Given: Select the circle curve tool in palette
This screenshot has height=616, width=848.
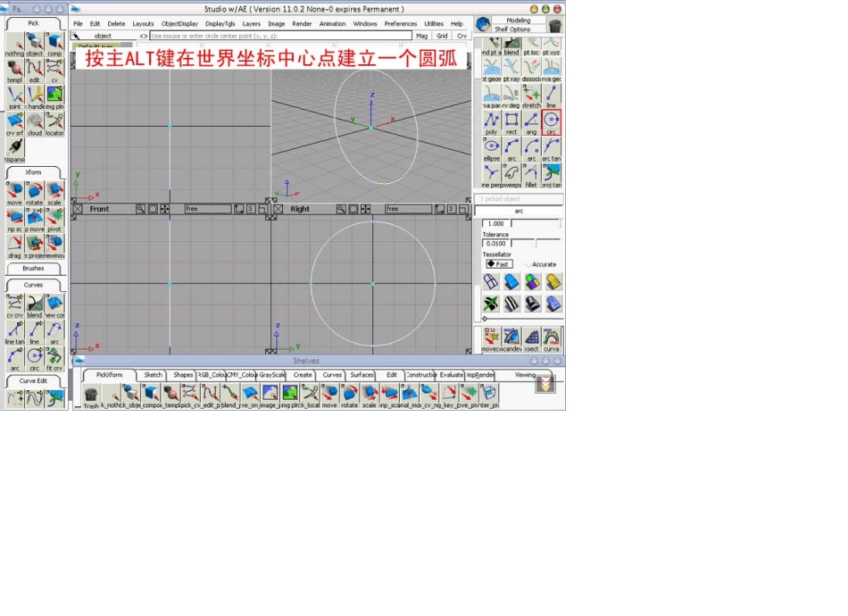Looking at the screenshot, I should click(x=552, y=122).
